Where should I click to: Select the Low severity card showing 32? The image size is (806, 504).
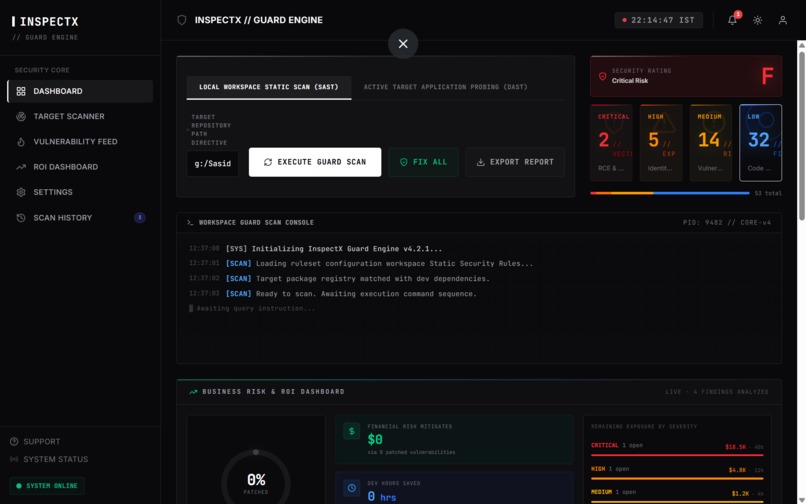761,143
